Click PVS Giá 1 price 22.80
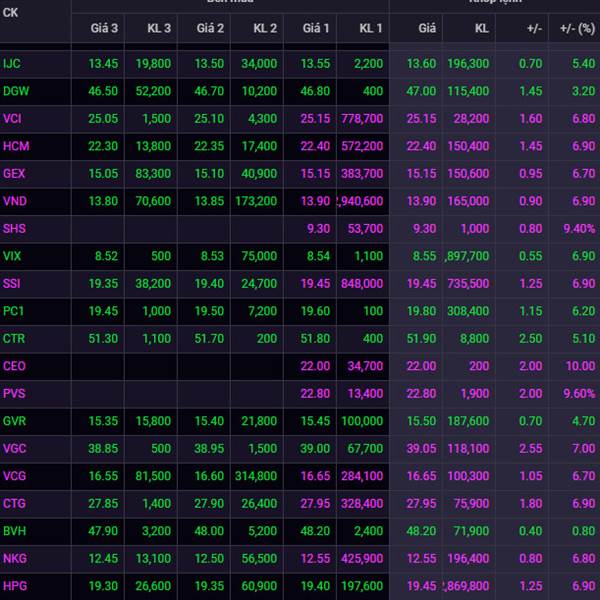This screenshot has height=600, width=600. coord(315,394)
